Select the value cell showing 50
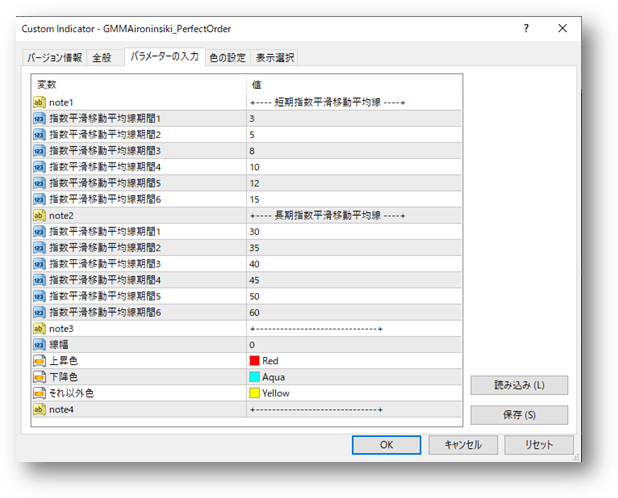This screenshot has width=618, height=498. pyautogui.click(x=354, y=296)
